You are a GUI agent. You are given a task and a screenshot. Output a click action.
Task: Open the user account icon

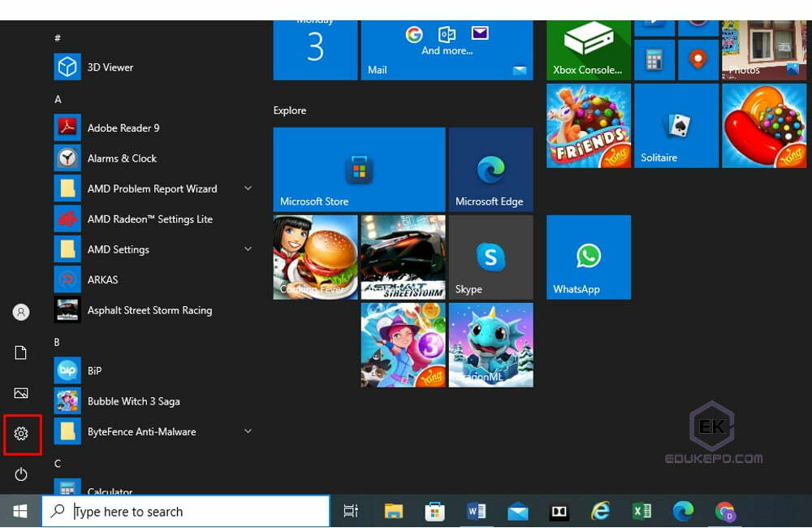[21, 312]
